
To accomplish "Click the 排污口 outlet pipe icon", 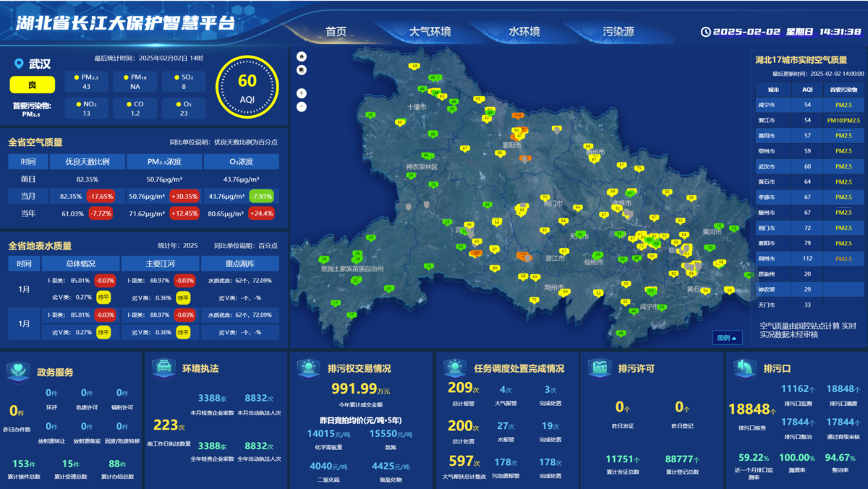I will tap(744, 368).
